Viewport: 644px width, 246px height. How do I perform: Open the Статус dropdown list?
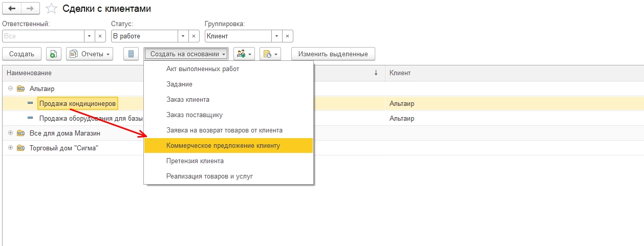pos(183,36)
